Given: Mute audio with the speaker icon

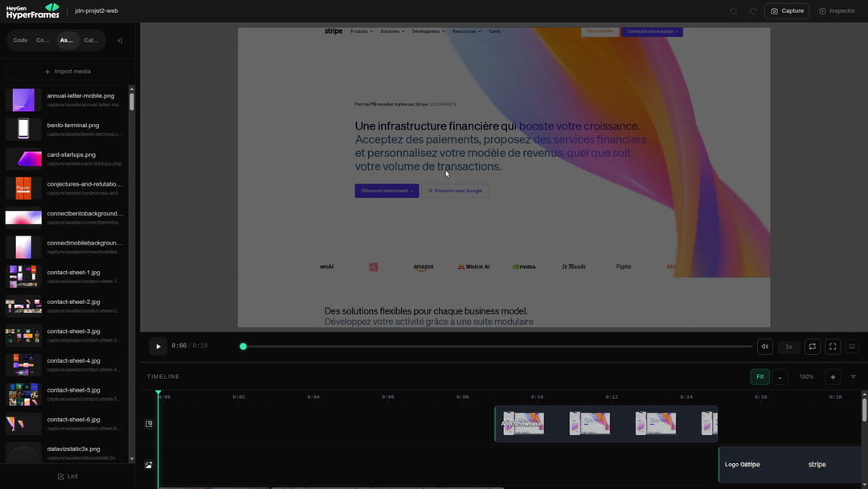Looking at the screenshot, I should (764, 347).
